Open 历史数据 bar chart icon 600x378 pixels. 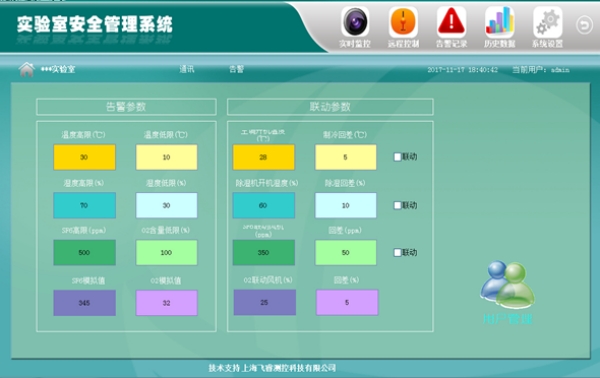499,22
